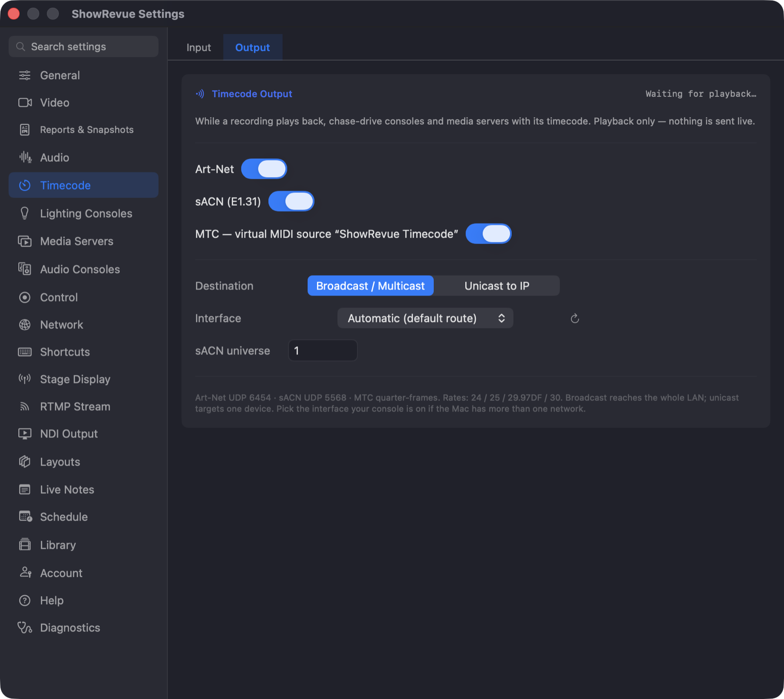Choose Unicast to IP destination

click(497, 286)
